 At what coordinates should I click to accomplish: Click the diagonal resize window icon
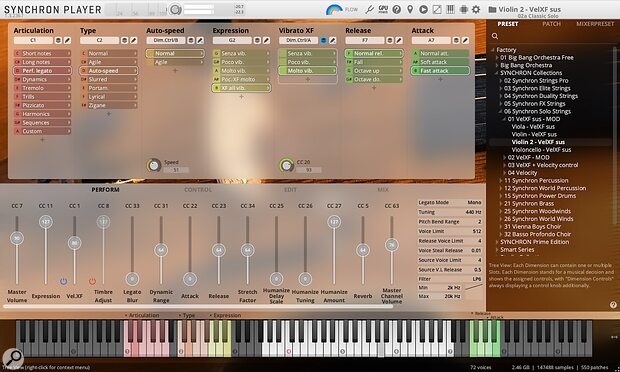(x=437, y=9)
